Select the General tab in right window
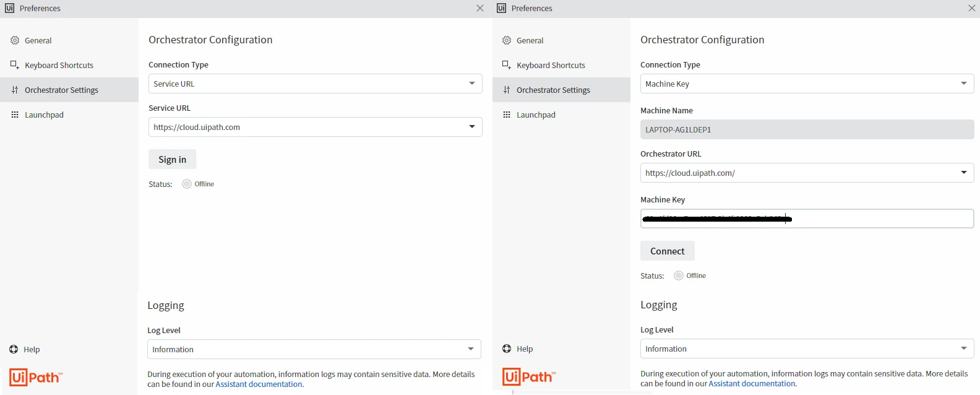 click(561, 40)
